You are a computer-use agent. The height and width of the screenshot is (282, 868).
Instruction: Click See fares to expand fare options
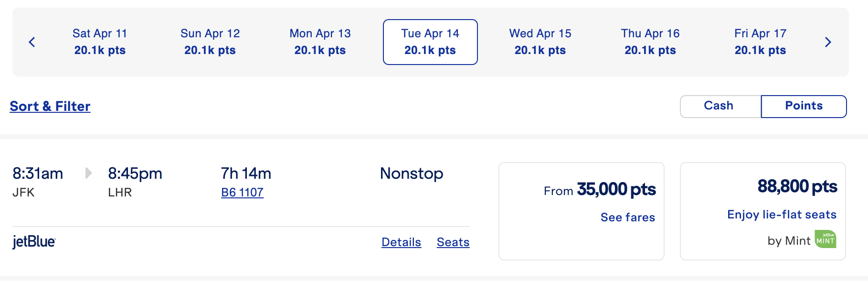tap(627, 217)
